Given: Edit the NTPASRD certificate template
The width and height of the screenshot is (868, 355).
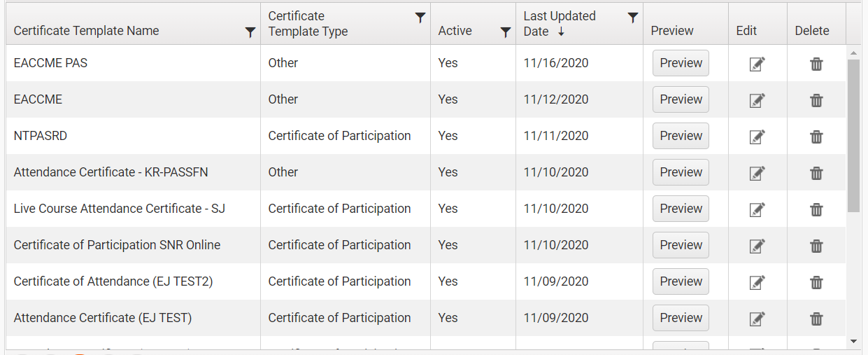Looking at the screenshot, I should (757, 137).
